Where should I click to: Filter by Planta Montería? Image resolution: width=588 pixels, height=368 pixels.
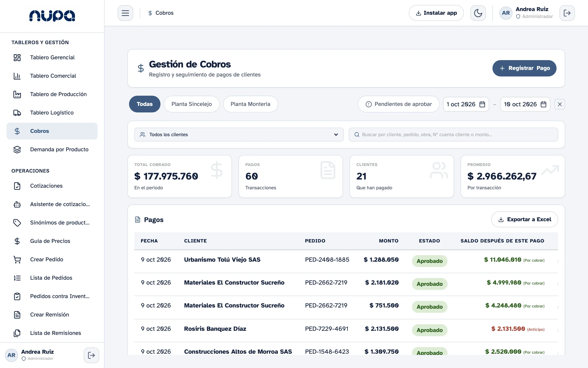(250, 104)
